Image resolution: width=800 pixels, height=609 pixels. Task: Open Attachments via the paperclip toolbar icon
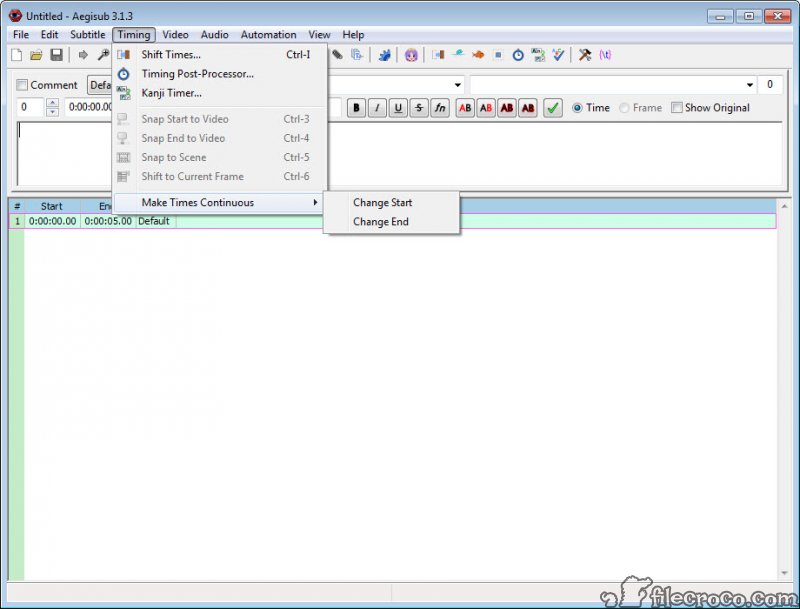337,55
